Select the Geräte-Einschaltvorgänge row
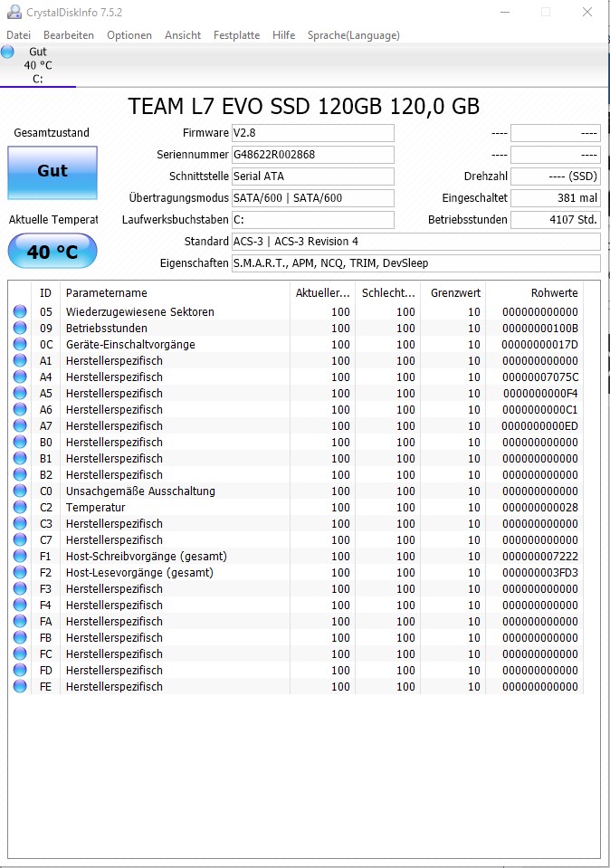Viewport: 610px width, 868px height. click(x=296, y=344)
